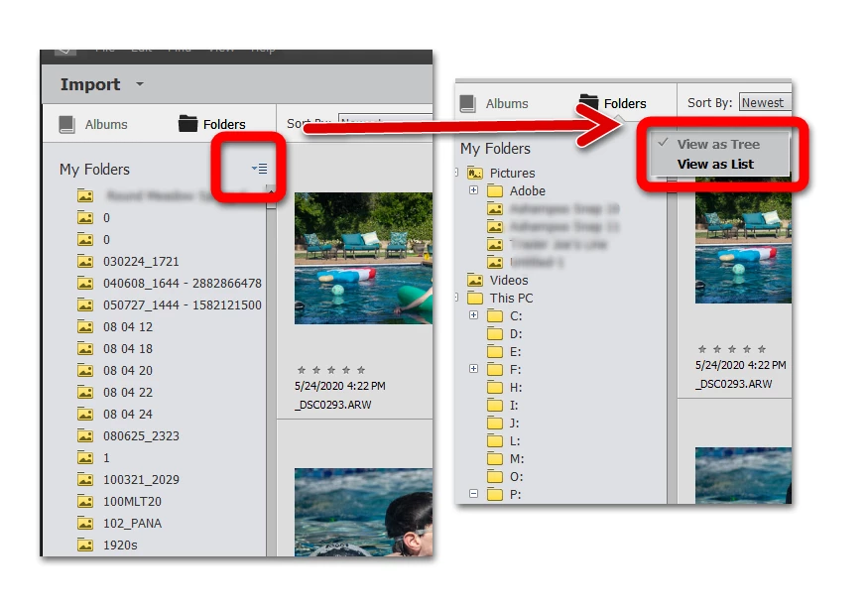Image resolution: width=868 pixels, height=606 pixels.
Task: Click folder icon beside 040608_1644 - 2882866478
Action: [85, 284]
